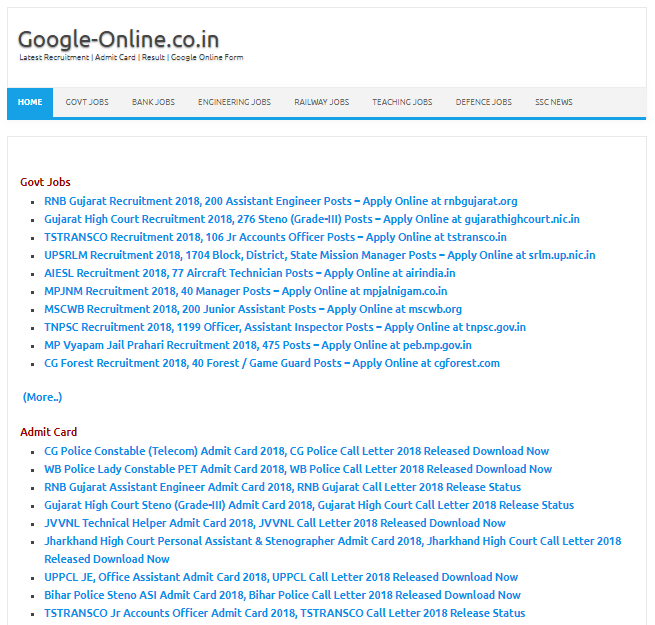Open RNB Gujarat Recruitment 2018 Assistant Engineer link

coord(281,201)
